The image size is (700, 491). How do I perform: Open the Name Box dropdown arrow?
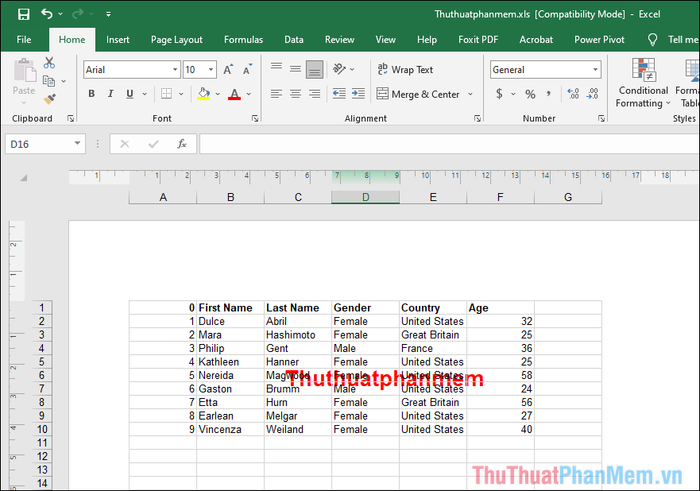pyautogui.click(x=78, y=144)
